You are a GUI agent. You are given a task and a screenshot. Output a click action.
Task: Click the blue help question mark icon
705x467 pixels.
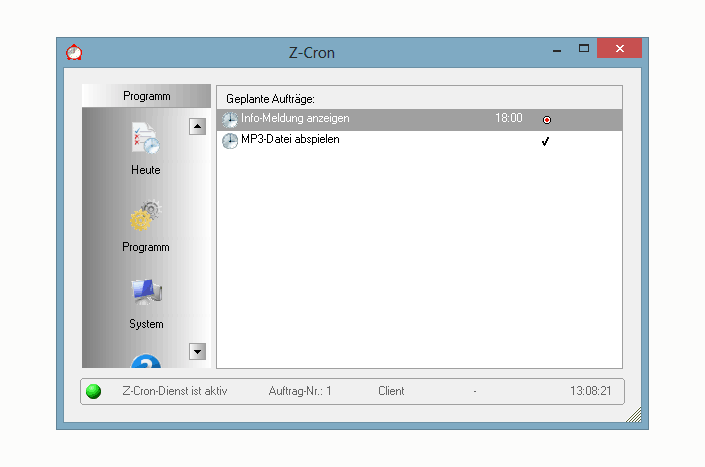click(x=146, y=361)
